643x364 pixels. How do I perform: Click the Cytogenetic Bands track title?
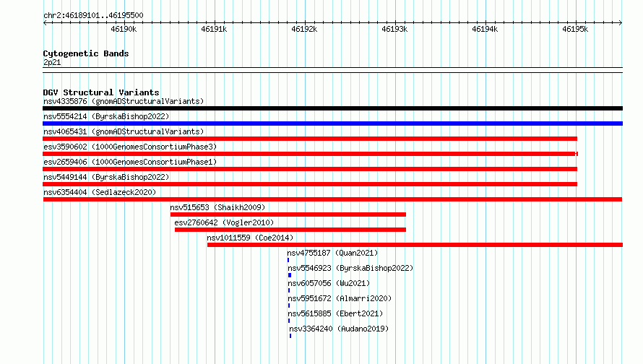[x=86, y=53]
